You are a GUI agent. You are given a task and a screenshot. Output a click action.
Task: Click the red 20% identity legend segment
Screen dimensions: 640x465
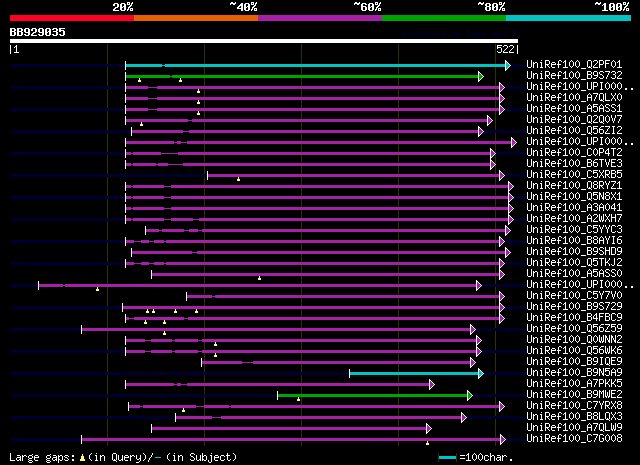(x=72, y=18)
